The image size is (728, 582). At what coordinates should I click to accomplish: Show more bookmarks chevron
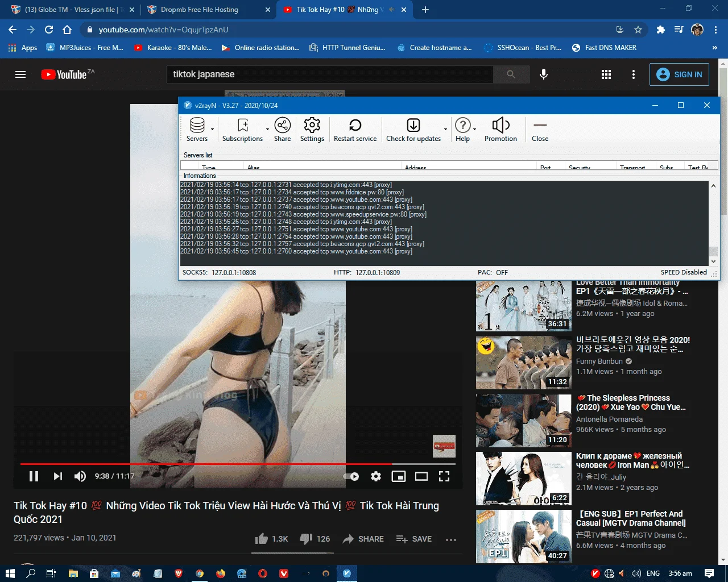pos(715,48)
